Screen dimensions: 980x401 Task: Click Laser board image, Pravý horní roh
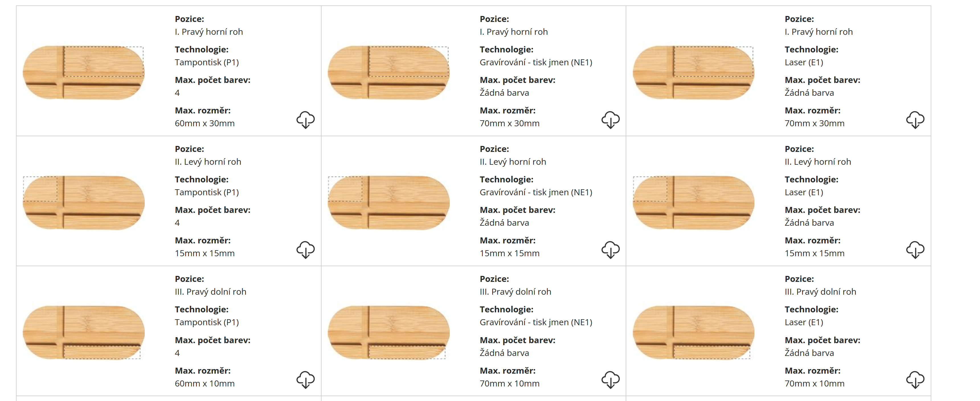pyautogui.click(x=693, y=72)
